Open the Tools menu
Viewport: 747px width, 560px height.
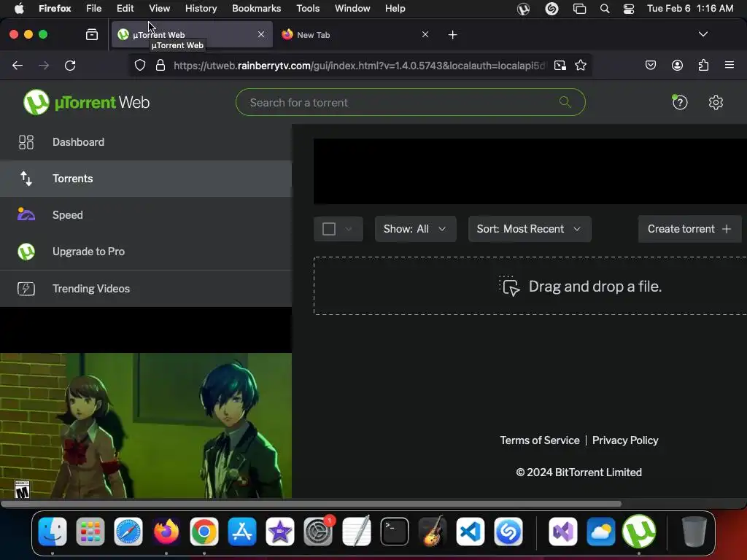pyautogui.click(x=308, y=9)
